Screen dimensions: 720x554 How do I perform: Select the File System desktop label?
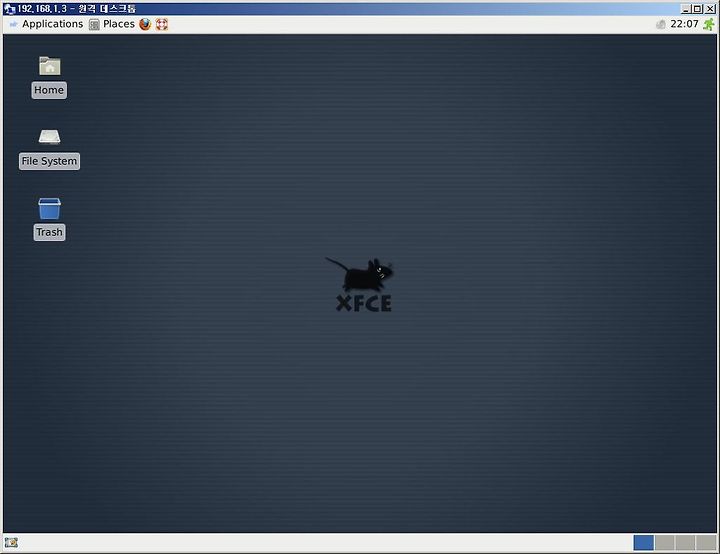[x=50, y=161]
